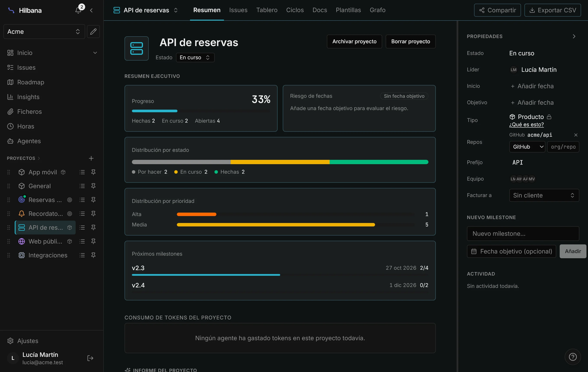Add a start date for Inicio

point(532,86)
